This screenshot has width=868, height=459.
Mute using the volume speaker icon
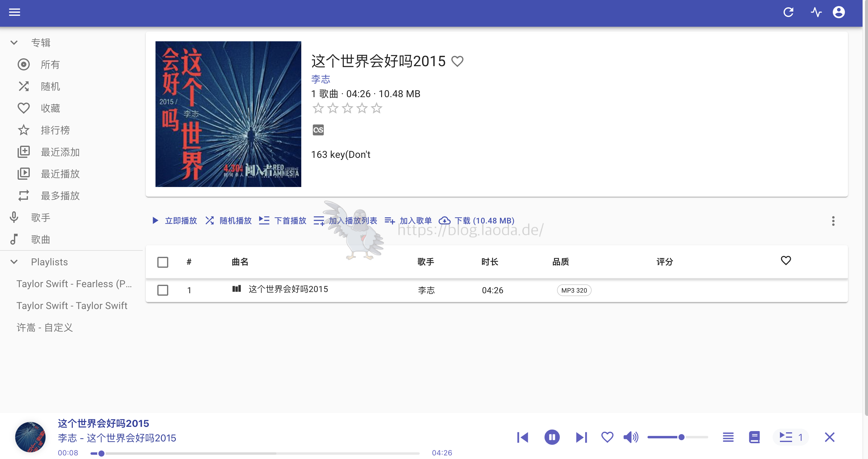click(x=630, y=437)
